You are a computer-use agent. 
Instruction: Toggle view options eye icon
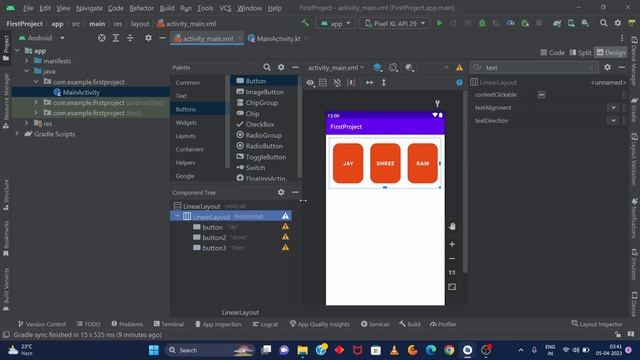[310, 83]
